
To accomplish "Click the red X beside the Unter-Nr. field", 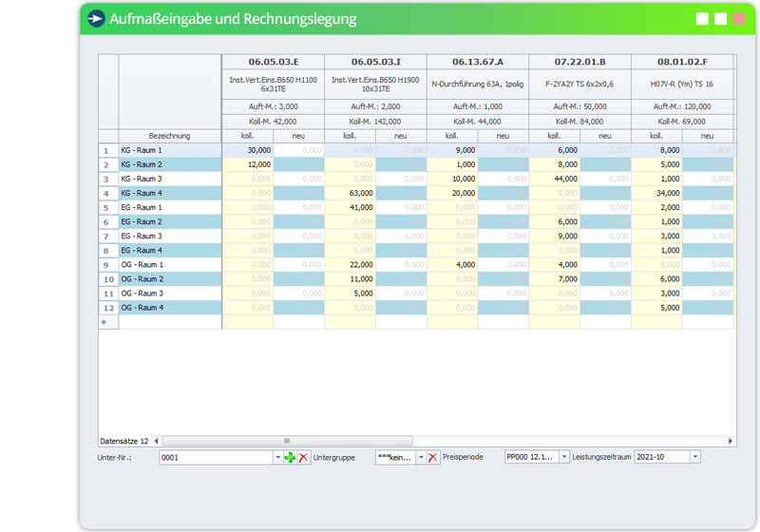I will click(303, 457).
